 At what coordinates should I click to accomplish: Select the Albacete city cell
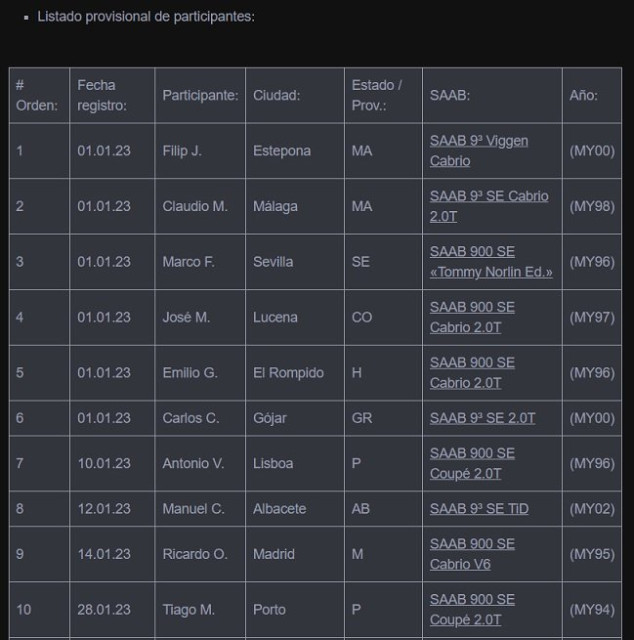(295, 509)
